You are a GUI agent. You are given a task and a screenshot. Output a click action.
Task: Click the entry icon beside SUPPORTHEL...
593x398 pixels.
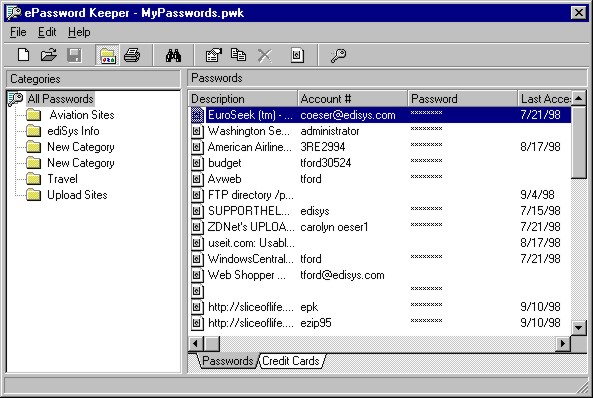tap(197, 211)
